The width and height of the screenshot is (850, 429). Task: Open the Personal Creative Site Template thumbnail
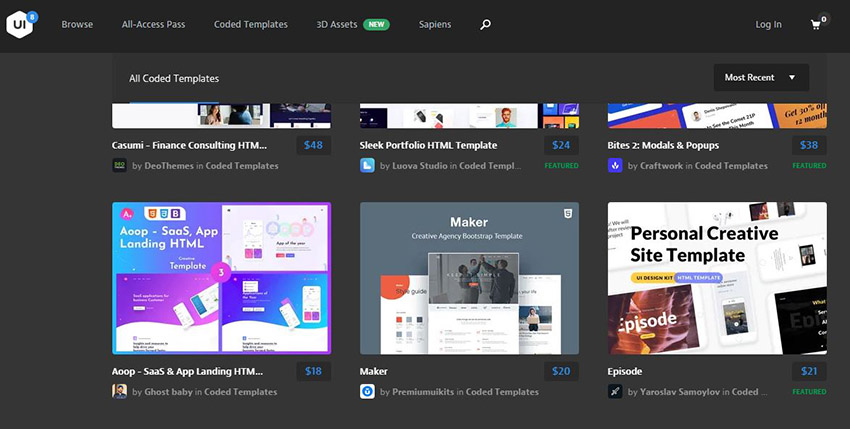point(717,278)
